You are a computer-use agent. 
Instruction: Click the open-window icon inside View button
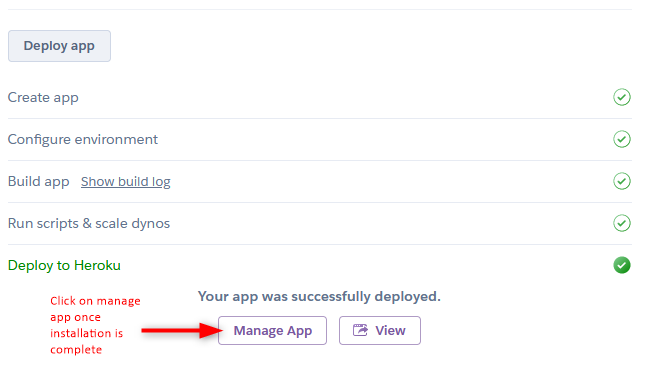[360, 330]
